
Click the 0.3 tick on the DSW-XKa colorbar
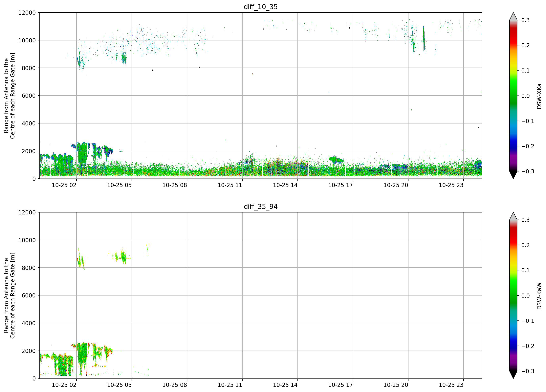(x=526, y=20)
